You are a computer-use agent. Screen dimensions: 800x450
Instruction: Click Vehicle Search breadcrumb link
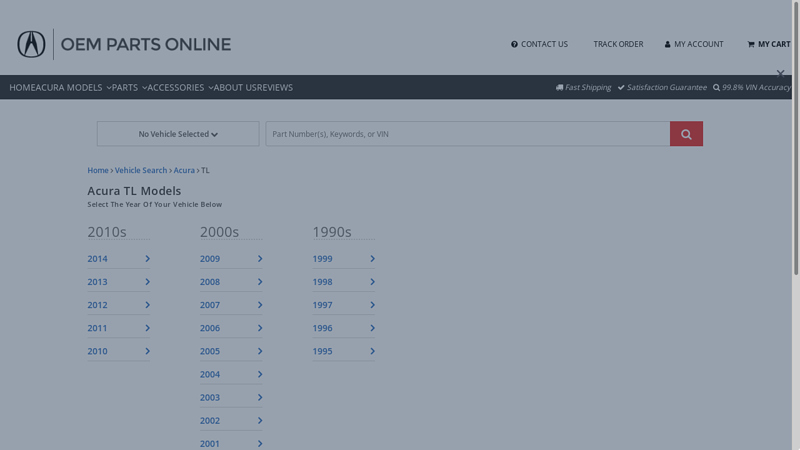point(141,171)
